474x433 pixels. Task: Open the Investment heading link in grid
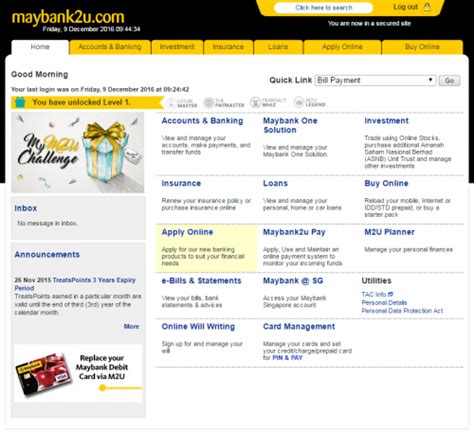pos(386,121)
